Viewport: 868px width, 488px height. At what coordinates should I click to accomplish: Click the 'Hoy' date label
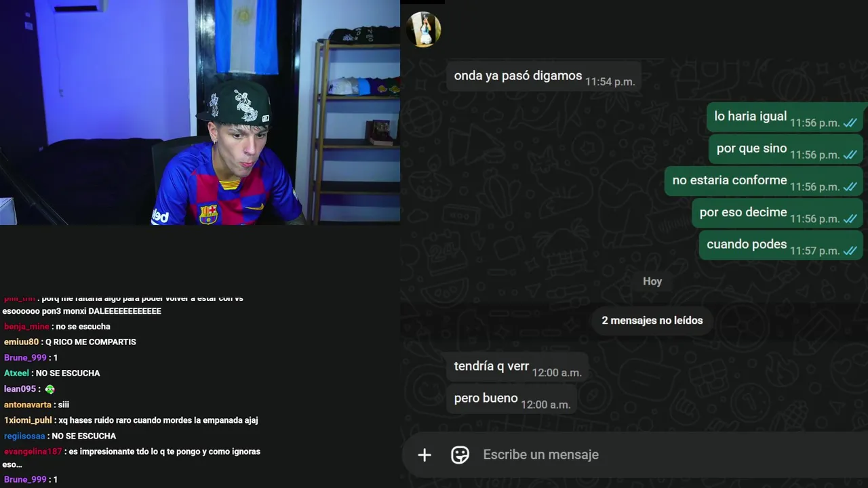tap(652, 281)
